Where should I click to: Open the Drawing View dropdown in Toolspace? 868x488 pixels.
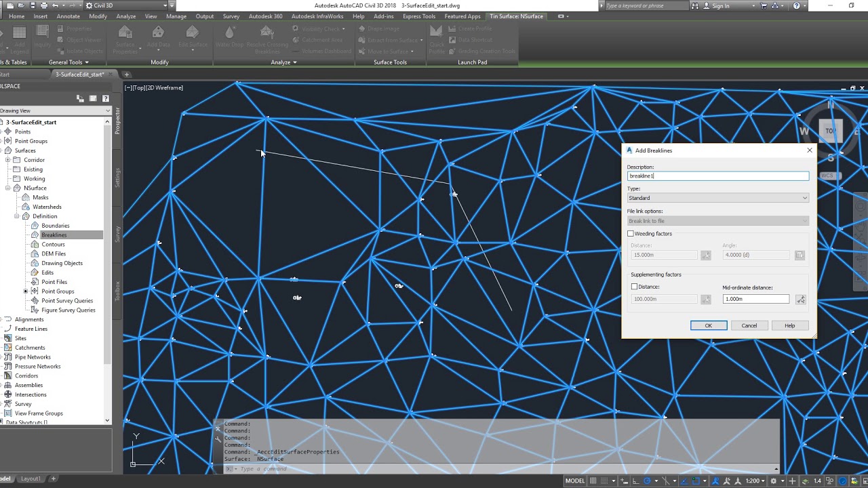tap(56, 110)
